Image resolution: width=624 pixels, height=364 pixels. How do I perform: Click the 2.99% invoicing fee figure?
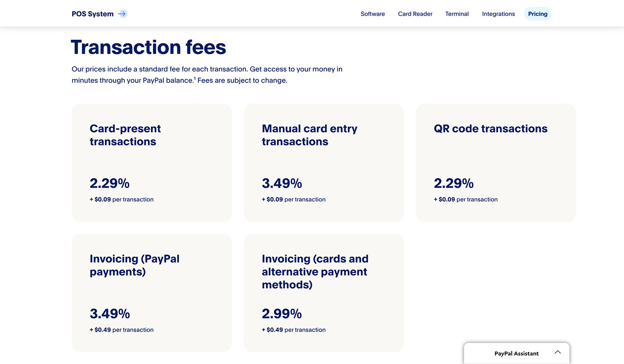[282, 313]
